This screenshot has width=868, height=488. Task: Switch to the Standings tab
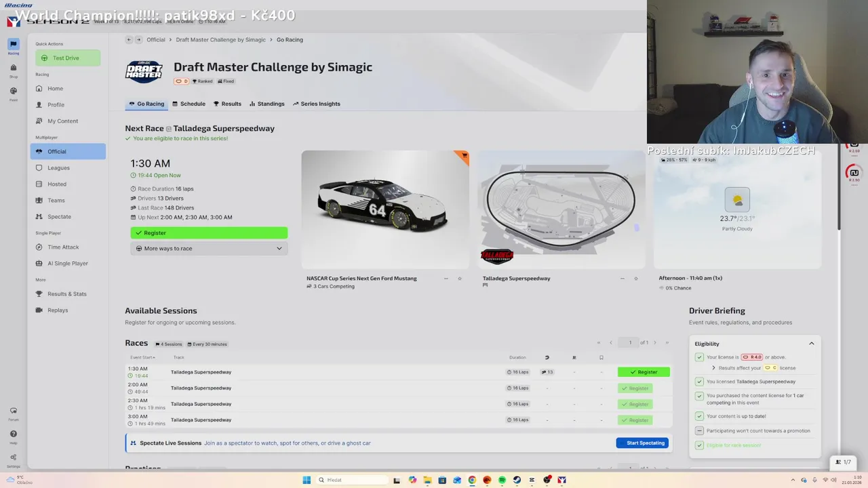pyautogui.click(x=267, y=104)
